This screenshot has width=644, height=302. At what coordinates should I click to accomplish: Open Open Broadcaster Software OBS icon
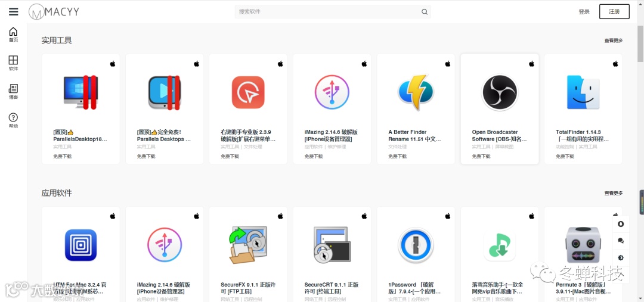[500, 92]
